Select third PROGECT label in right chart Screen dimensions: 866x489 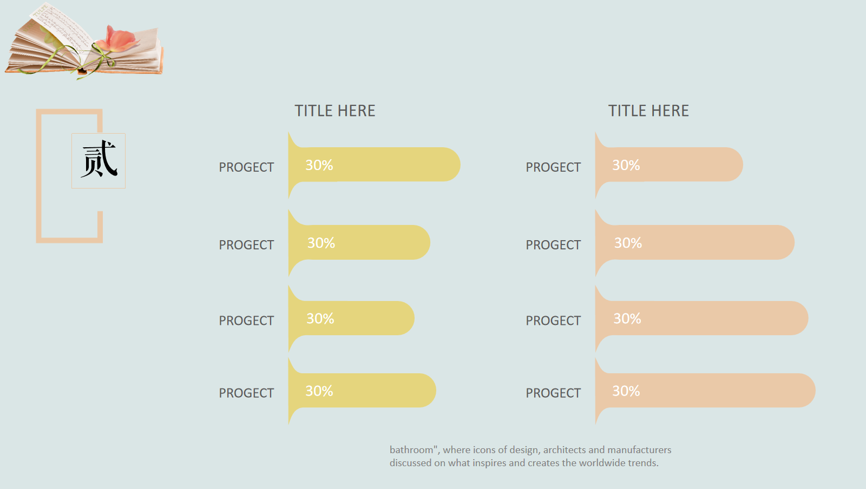coord(553,320)
